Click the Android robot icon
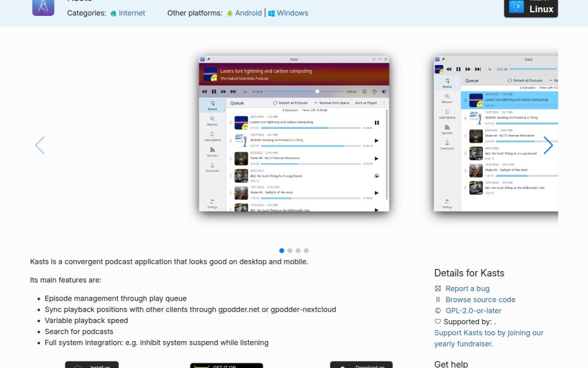 tap(230, 13)
